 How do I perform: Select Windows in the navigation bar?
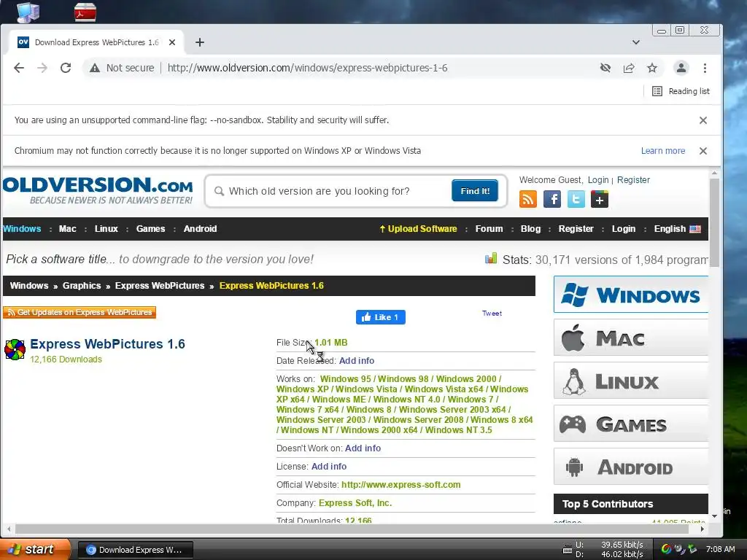[22, 228]
